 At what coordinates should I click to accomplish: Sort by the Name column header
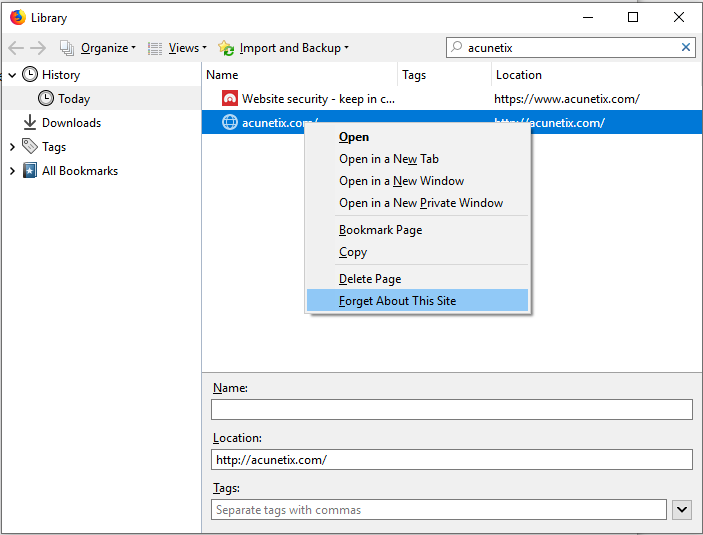coord(299,75)
